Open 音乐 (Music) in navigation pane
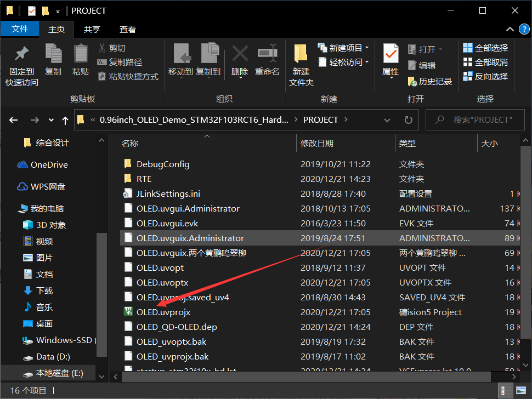This screenshot has width=532, height=399. pyautogui.click(x=38, y=307)
